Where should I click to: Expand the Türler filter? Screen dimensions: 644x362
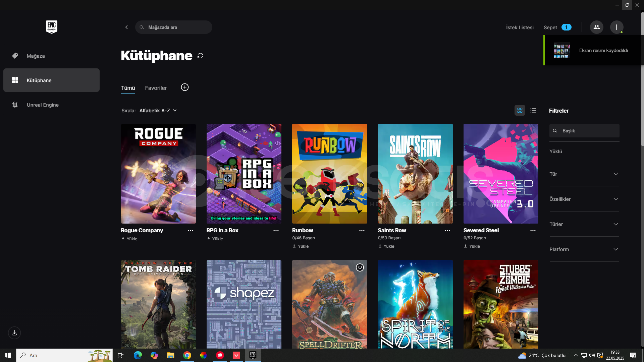(584, 224)
